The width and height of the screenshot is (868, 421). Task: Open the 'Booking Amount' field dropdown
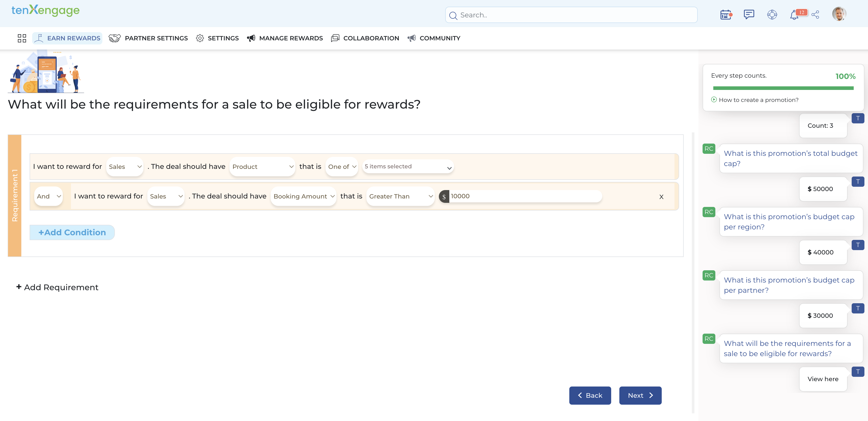click(303, 196)
